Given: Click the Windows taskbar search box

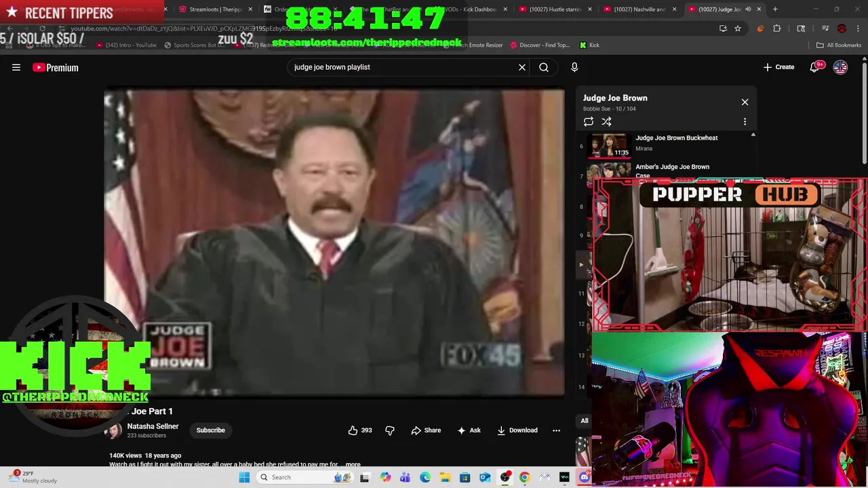Looking at the screenshot, I should coord(305,477).
